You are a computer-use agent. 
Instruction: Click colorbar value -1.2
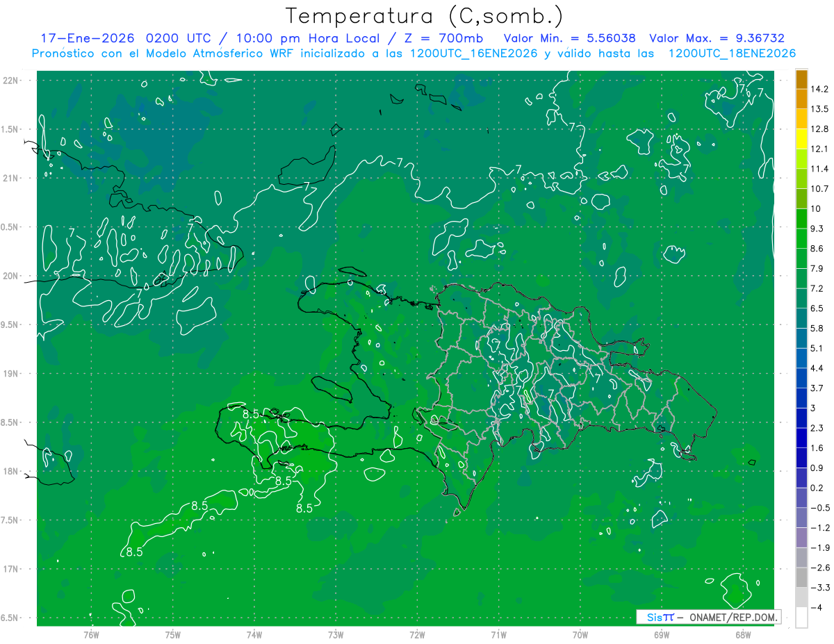[x=820, y=528]
